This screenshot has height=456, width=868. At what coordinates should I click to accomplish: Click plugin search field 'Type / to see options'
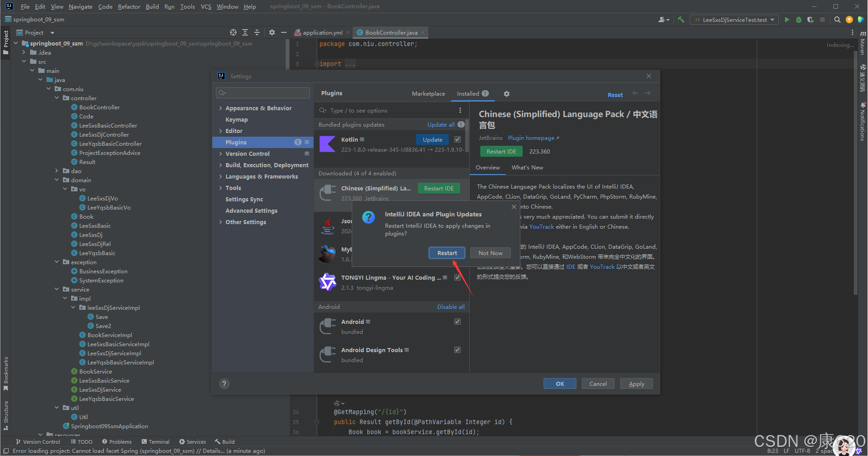click(x=385, y=110)
